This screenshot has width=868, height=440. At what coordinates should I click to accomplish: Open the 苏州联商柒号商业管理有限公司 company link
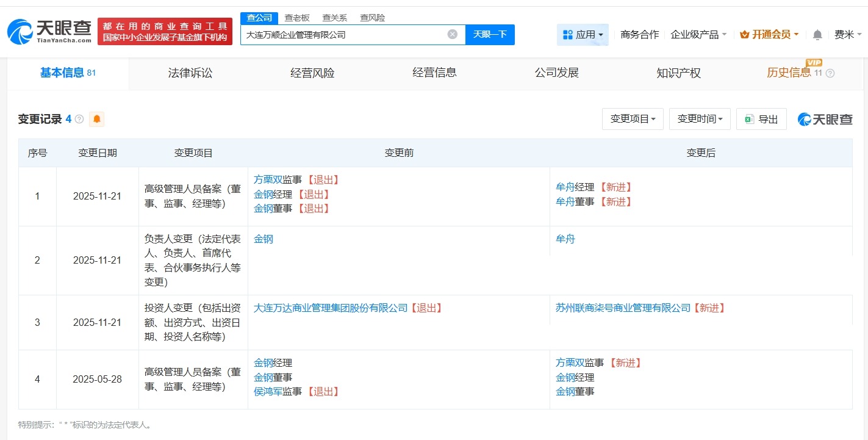(622, 308)
